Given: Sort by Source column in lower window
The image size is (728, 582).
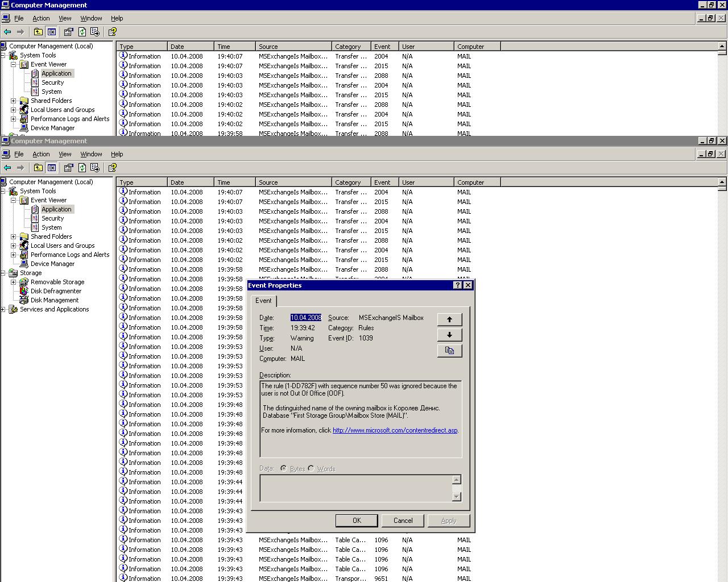Looking at the screenshot, I should (x=293, y=182).
